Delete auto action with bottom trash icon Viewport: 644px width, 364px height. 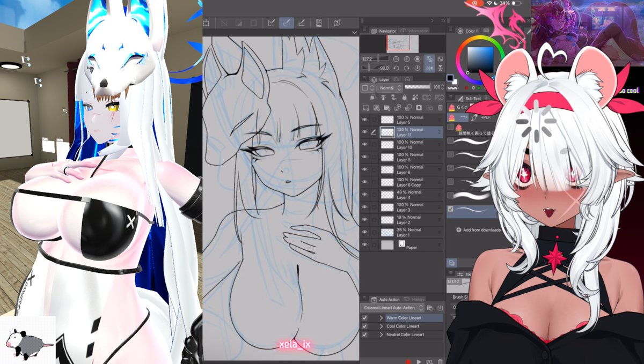point(440,361)
